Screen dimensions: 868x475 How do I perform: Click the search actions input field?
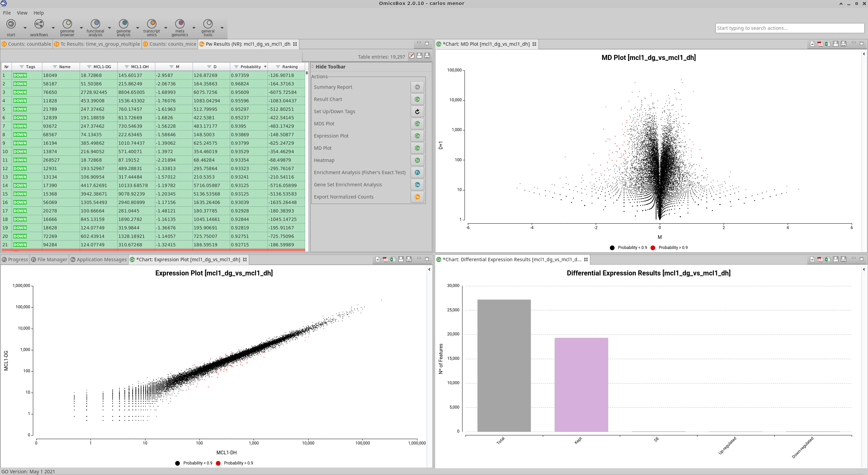pyautogui.click(x=789, y=28)
